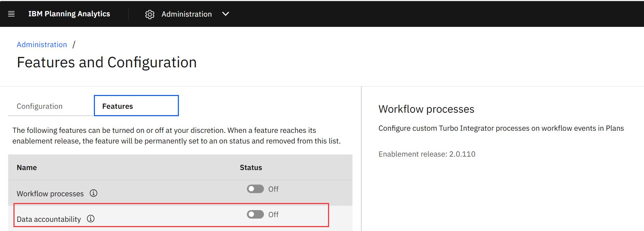
Task: Show info icon for Workflow processes
Action: 94,193
